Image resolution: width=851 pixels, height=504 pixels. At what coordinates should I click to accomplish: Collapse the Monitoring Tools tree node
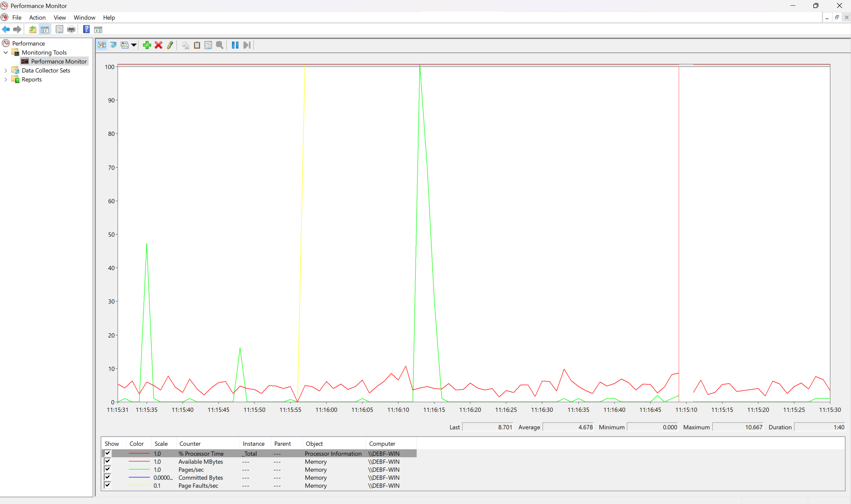pyautogui.click(x=6, y=52)
